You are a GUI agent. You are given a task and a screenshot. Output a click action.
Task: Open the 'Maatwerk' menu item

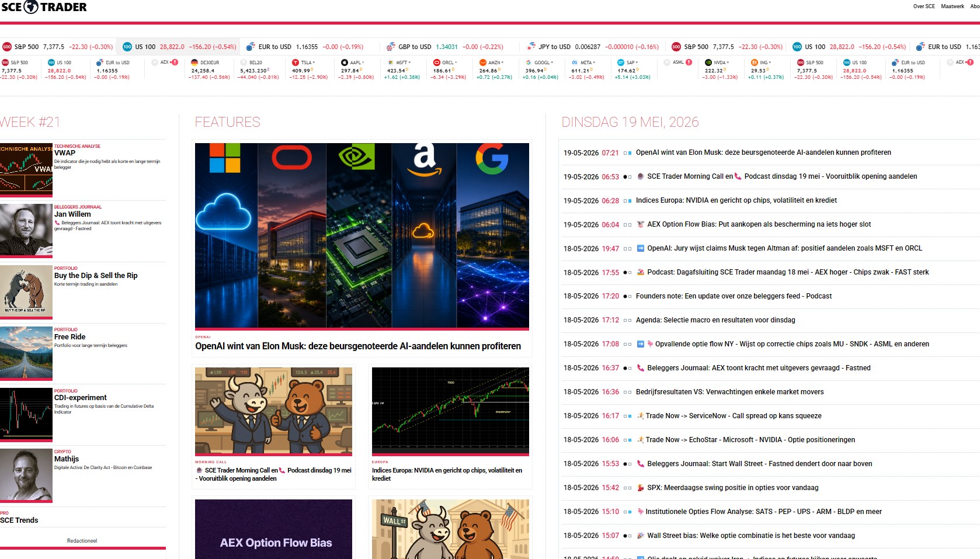click(953, 6)
